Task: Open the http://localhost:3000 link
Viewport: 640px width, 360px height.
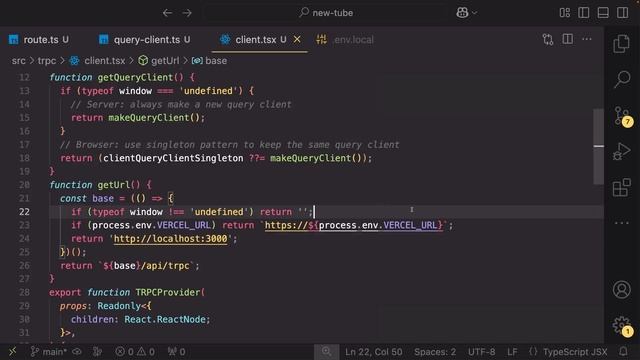Action: 170,238
